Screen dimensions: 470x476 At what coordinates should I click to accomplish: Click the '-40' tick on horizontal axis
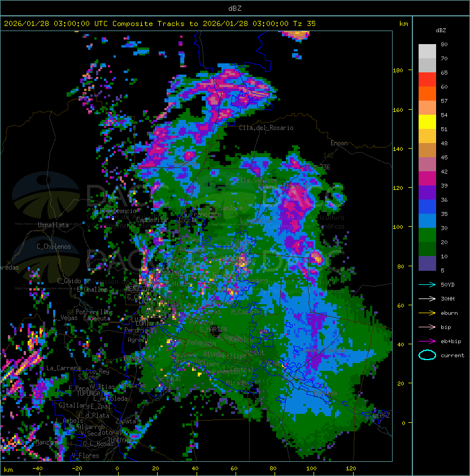click(38, 469)
